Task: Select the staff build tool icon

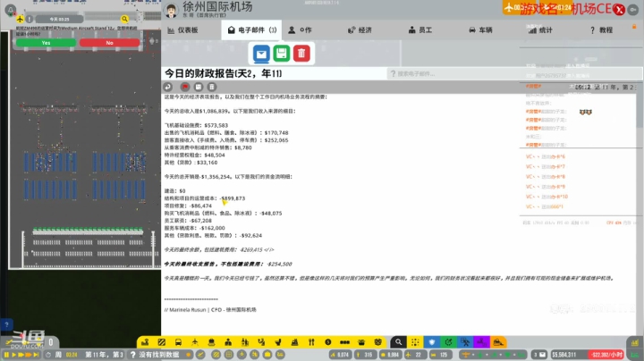Action: tap(228, 342)
